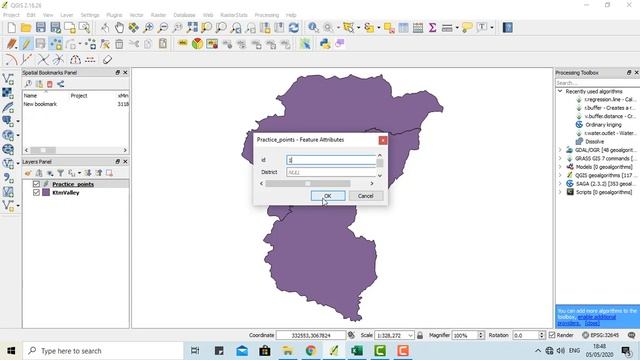Click the Windows Start button
Viewport: 640px width, 360px height.
11,351
